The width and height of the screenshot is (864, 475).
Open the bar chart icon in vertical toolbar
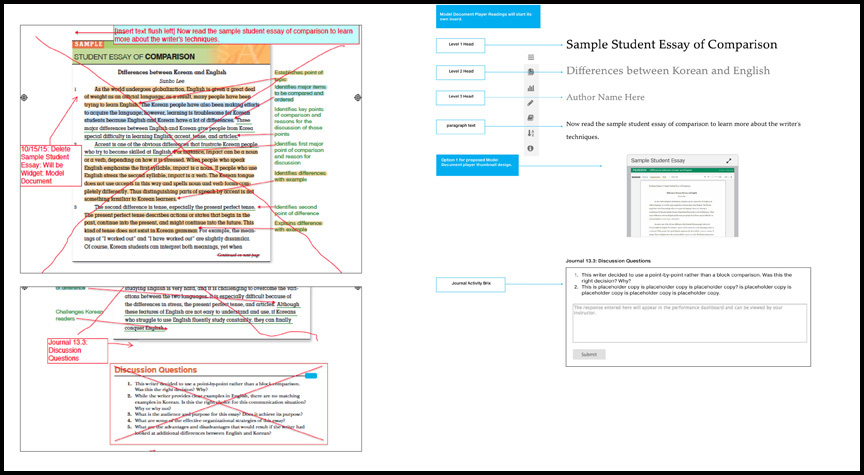(x=531, y=88)
